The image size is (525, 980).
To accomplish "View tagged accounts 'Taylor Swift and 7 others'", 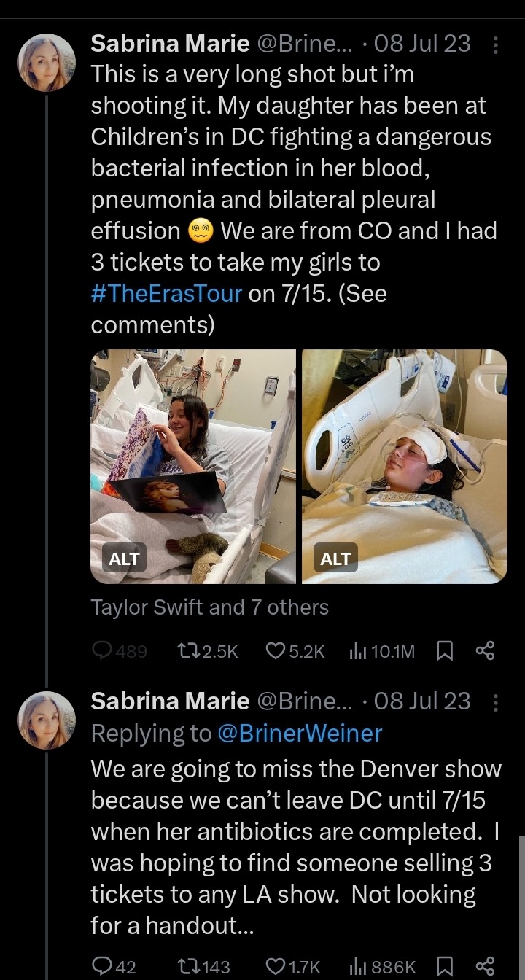I will coord(210,607).
